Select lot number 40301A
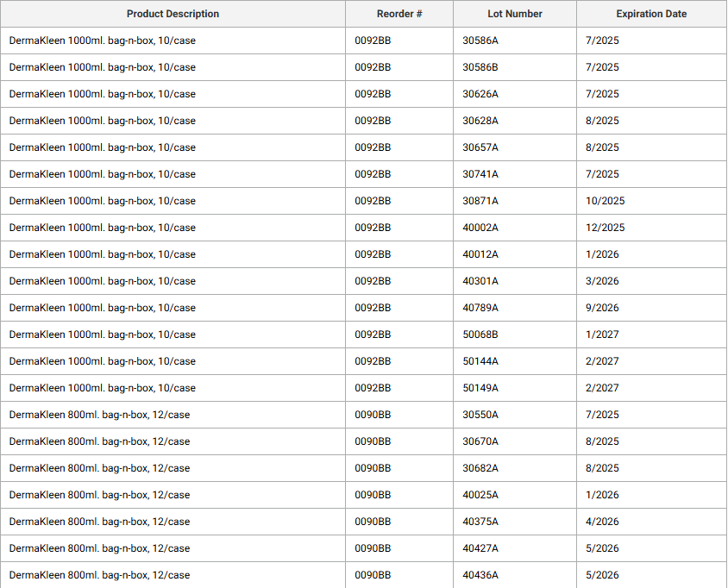The width and height of the screenshot is (728, 588). 480,281
